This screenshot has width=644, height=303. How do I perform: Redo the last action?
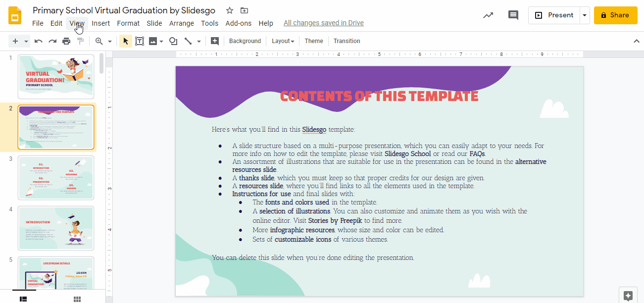52,41
